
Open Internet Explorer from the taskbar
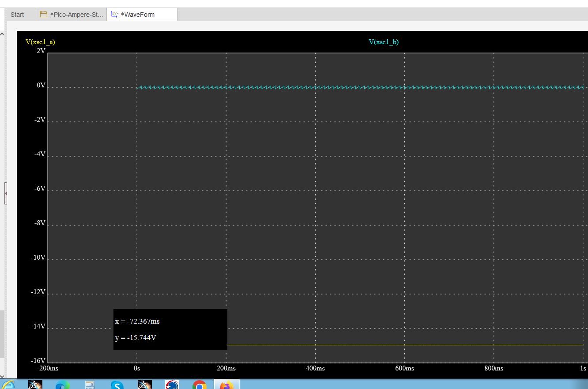pyautogui.click(x=7, y=385)
